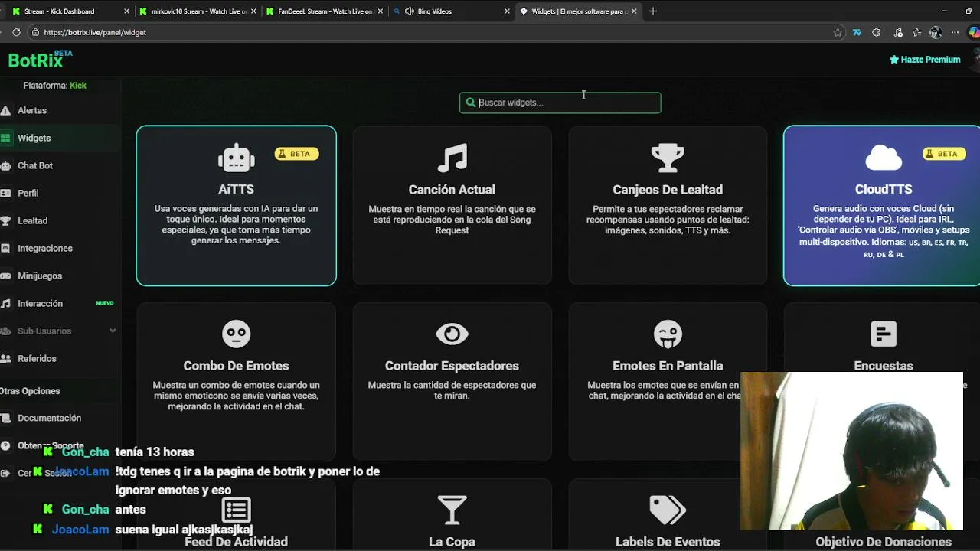Open the Canción Actual widget card title
The image size is (980, 551).
[452, 190]
